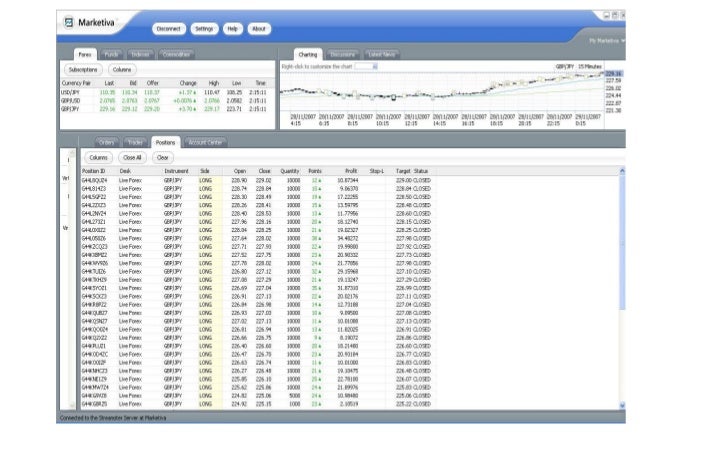Click the Bid column header
Viewport: 728px width, 476px height.
click(x=133, y=83)
